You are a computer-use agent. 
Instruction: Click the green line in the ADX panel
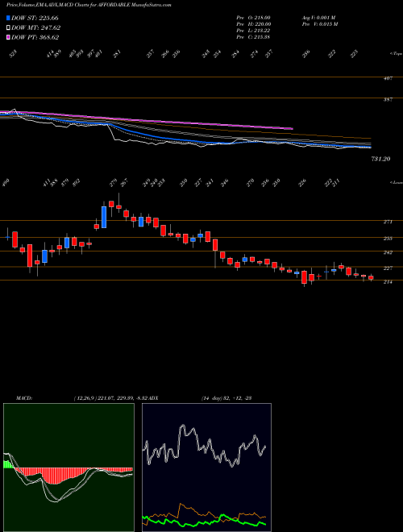(204, 519)
